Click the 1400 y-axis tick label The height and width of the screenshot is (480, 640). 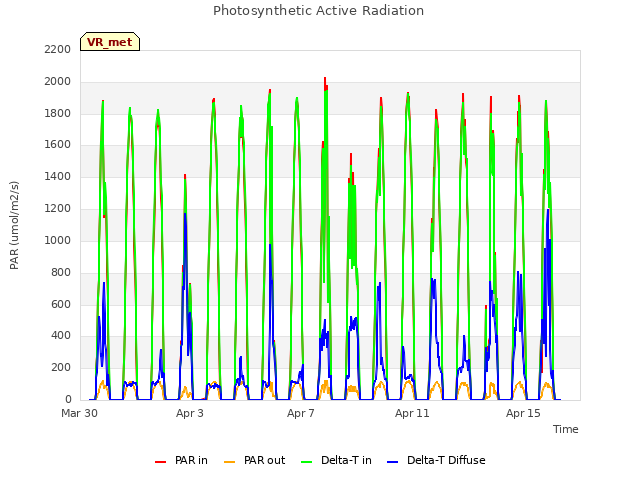(58, 177)
